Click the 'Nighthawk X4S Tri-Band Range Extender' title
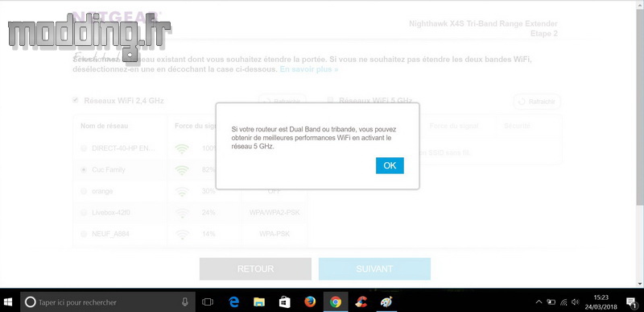This screenshot has width=644, height=312. [483, 24]
